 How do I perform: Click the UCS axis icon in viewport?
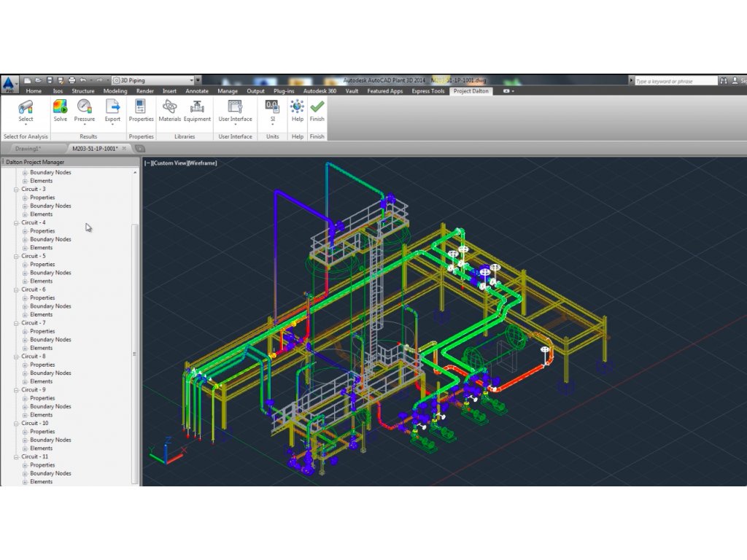[x=167, y=451]
